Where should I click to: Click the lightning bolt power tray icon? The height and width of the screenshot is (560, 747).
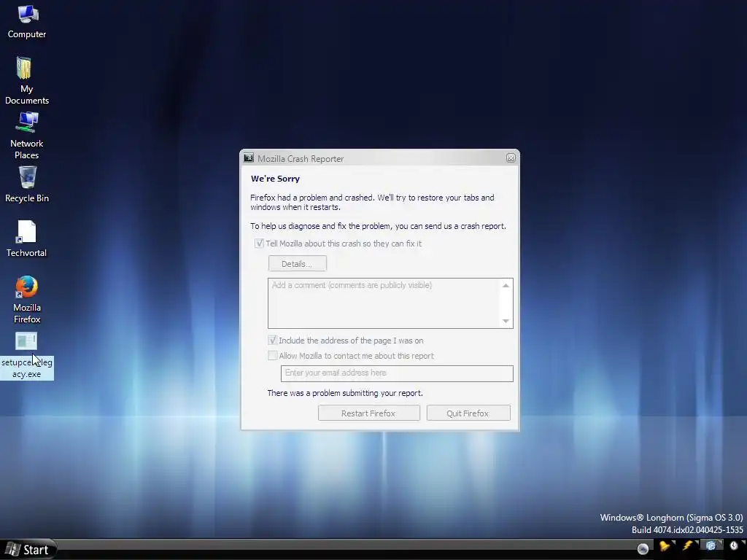click(x=688, y=546)
